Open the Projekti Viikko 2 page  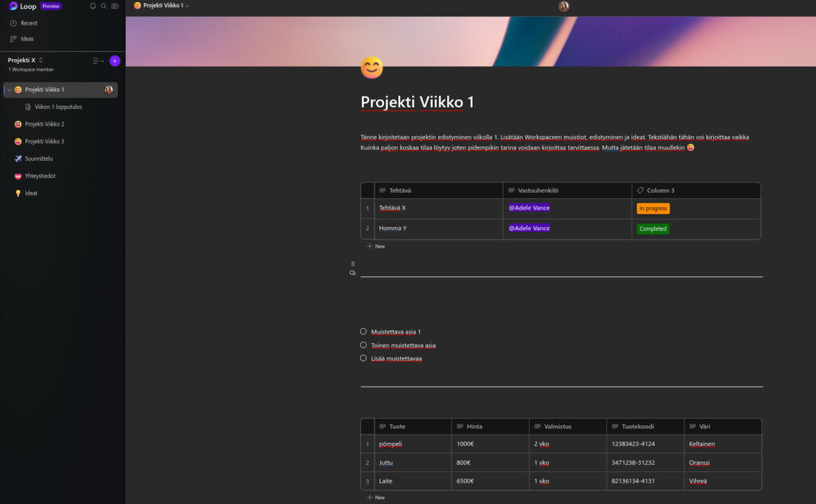(x=45, y=123)
